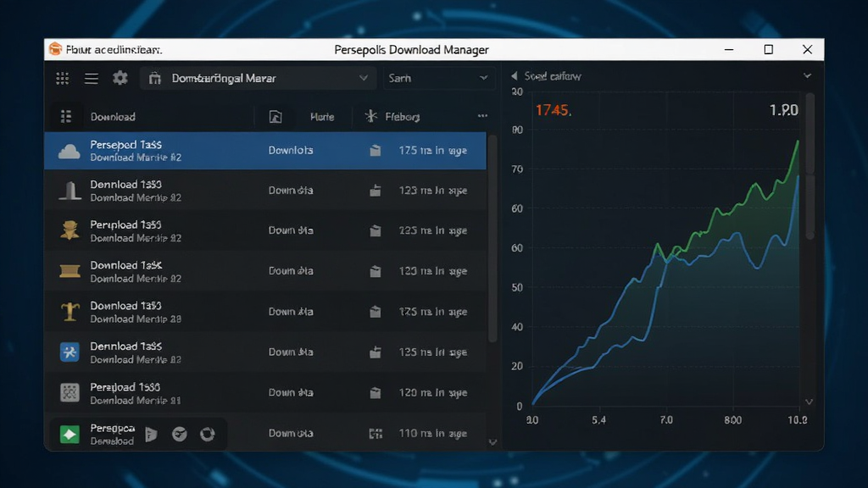Image resolution: width=868 pixels, height=488 pixels.
Task: Click the blue tools icon of sixth row
Action: pos(70,352)
